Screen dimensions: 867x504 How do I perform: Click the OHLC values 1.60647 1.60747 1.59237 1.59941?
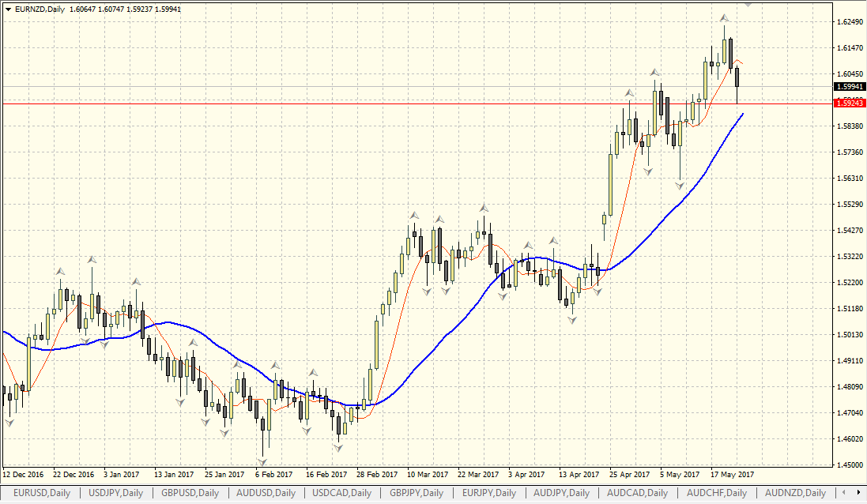pos(126,9)
